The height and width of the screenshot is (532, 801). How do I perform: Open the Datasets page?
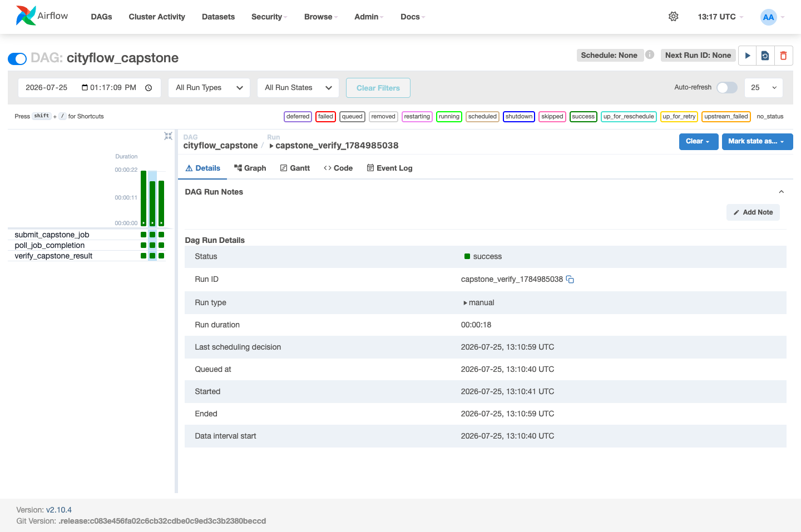218,17
